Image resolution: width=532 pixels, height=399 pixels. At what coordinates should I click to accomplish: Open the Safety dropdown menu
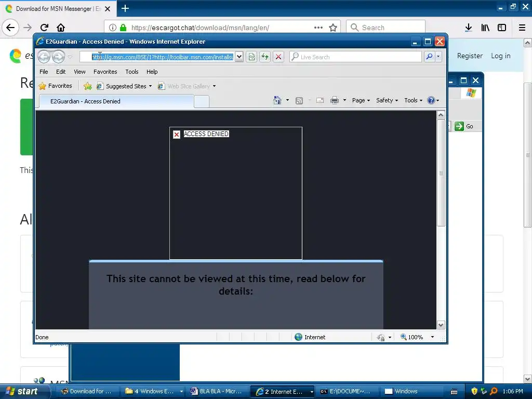(x=387, y=100)
